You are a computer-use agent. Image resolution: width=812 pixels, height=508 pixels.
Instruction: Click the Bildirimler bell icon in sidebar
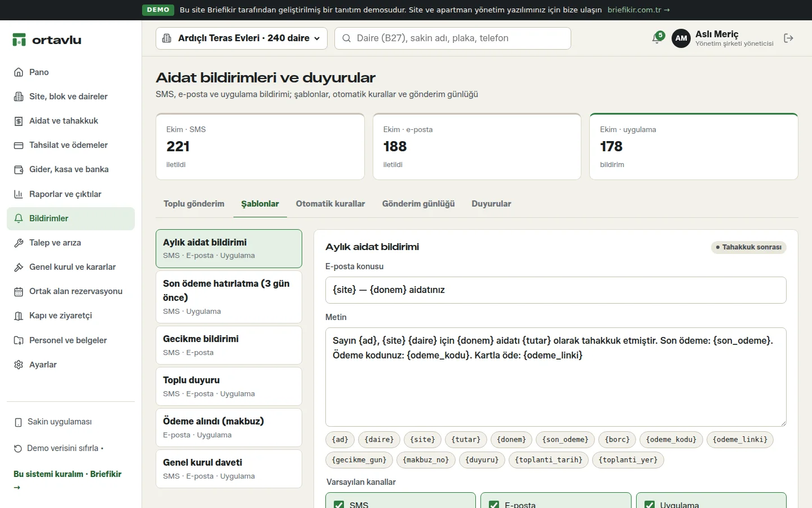coord(19,218)
